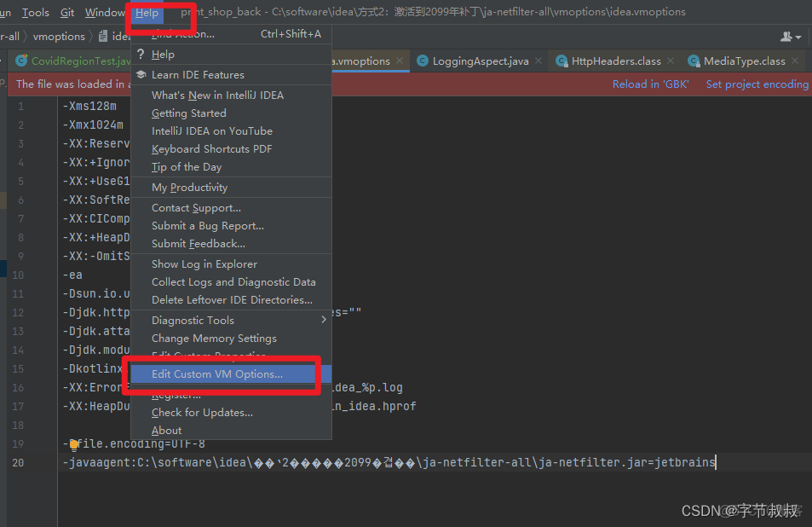The width and height of the screenshot is (812, 527).
Task: Open What's New in IntelliJ IDEA
Action: 217,96
